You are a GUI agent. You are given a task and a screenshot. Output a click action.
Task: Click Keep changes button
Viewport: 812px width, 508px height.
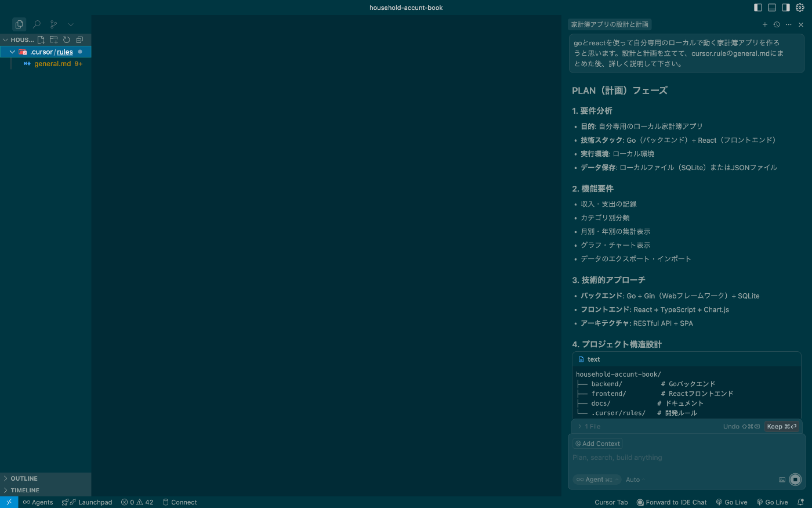click(x=782, y=427)
